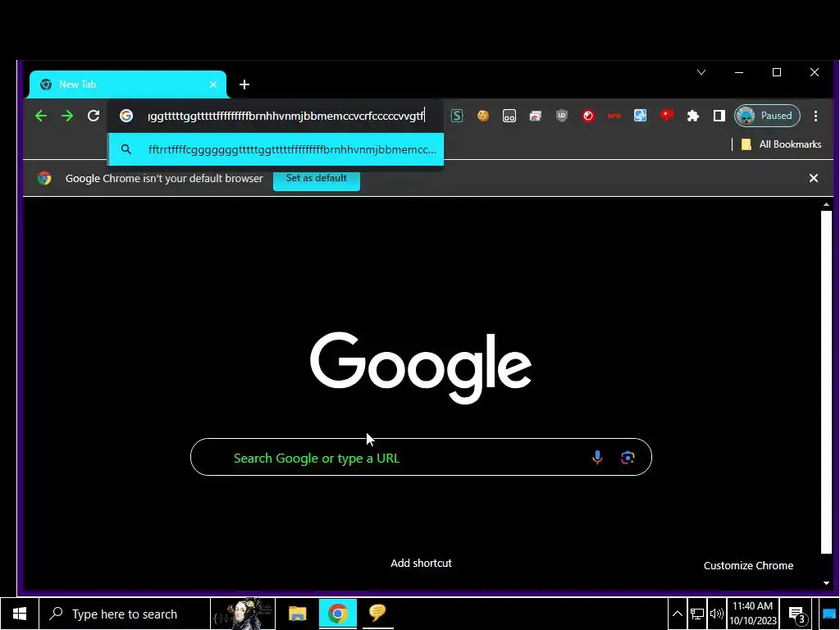Image resolution: width=840 pixels, height=630 pixels.
Task: Dismiss the default browser notification bar
Action: tap(813, 178)
